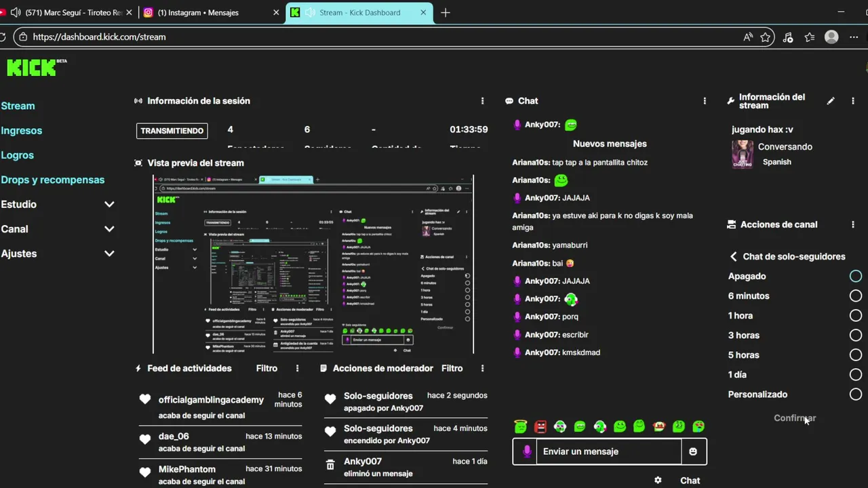
Task: Select 5 horas radio option
Action: pos(856,354)
